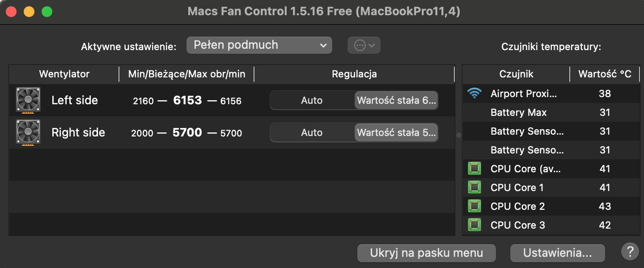This screenshot has height=268, width=644.
Task: Click the Left side fan icon
Action: tap(28, 100)
